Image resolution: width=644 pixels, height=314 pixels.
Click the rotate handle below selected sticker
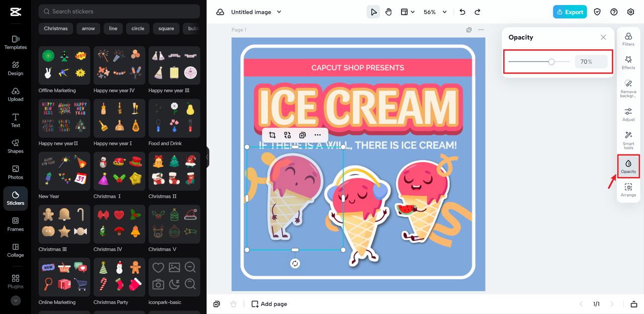tap(295, 264)
